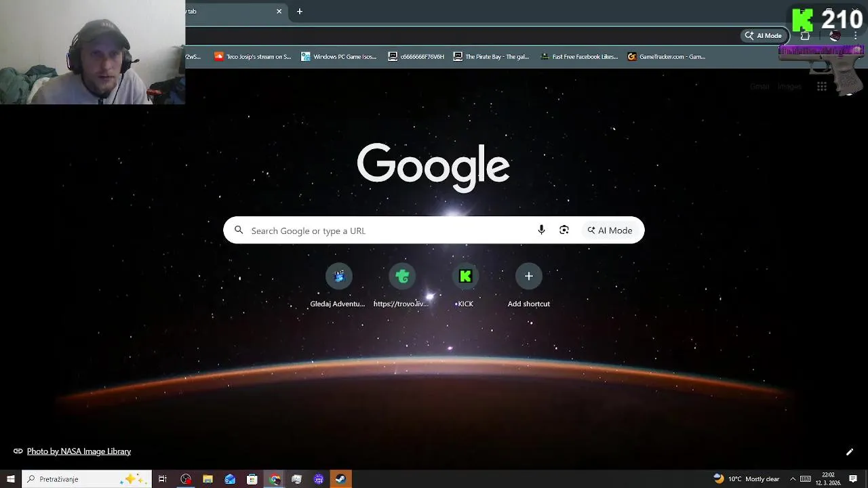
Task: Open the KICK shortcut tile
Action: coord(465,286)
